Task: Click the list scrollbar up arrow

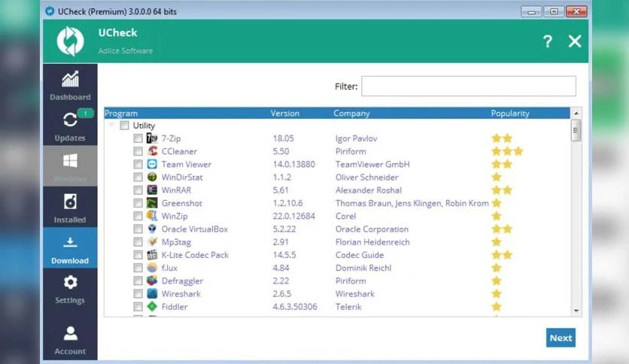Action: pos(576,114)
